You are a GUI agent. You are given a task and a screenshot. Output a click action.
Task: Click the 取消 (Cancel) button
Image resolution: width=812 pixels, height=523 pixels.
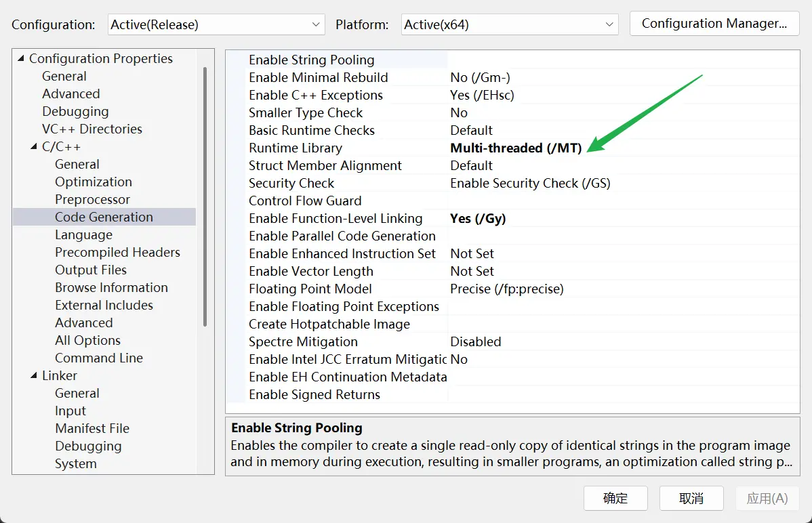[691, 499]
